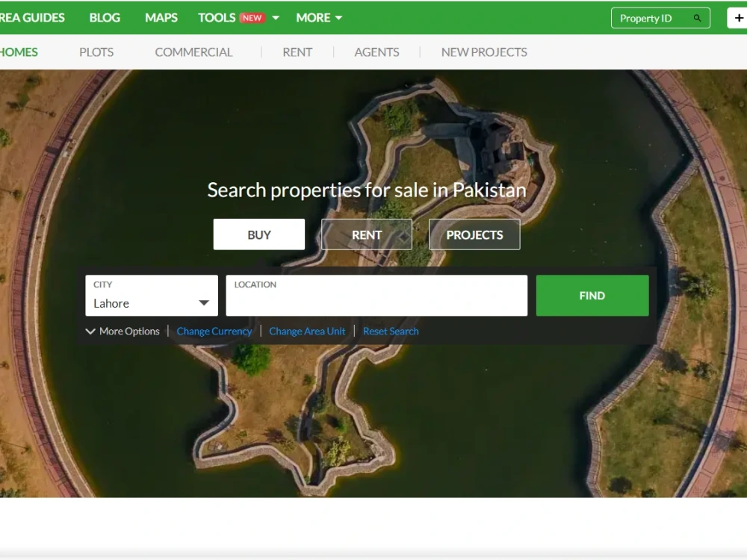
Task: Click the green FIND button
Action: 592,295
